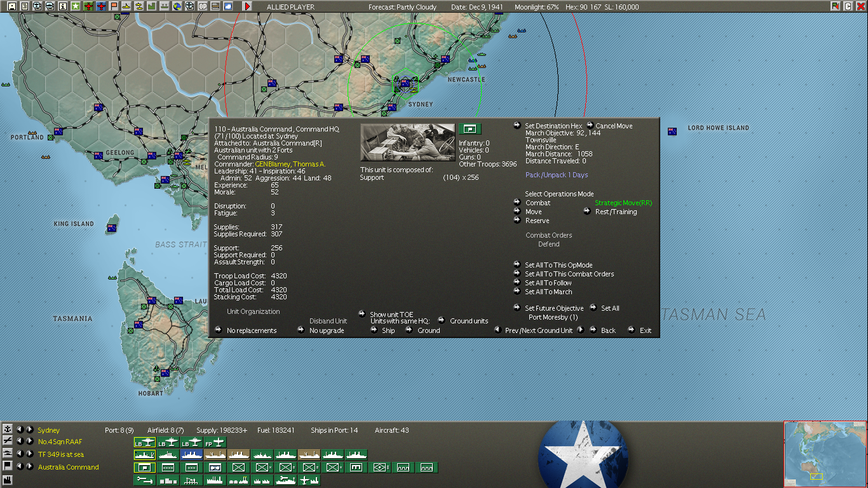
Task: Click the white star on green icon
Action: coord(76,6)
